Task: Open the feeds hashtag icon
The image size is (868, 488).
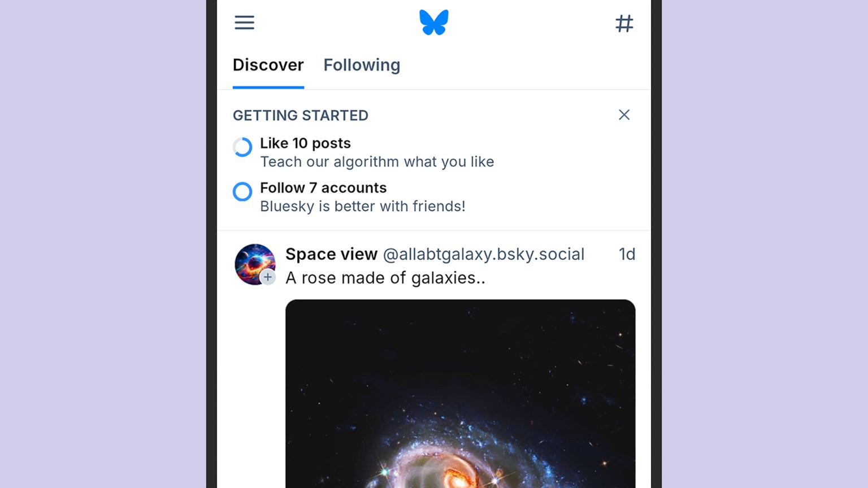Action: click(x=624, y=23)
